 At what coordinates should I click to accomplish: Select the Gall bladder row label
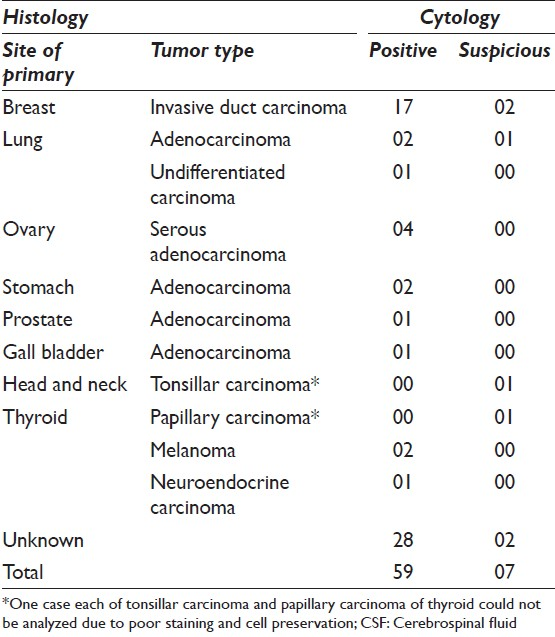point(53,352)
